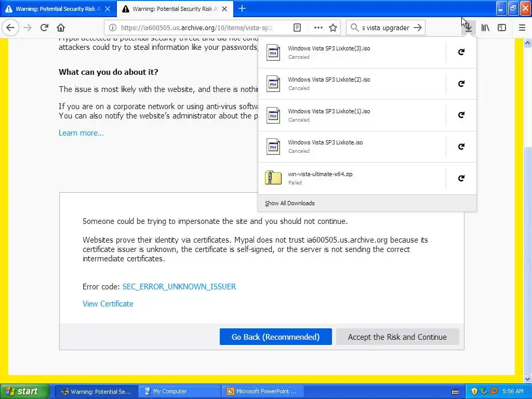This screenshot has width=532, height=399.
Task: Select Windows Vista SP3 Lixkote.iso download entry
Action: tap(352, 147)
